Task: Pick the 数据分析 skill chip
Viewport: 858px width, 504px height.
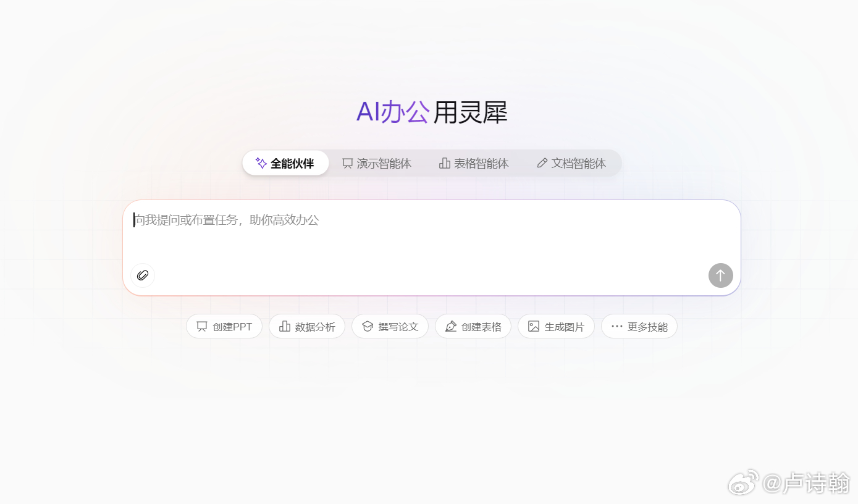Action: click(307, 327)
